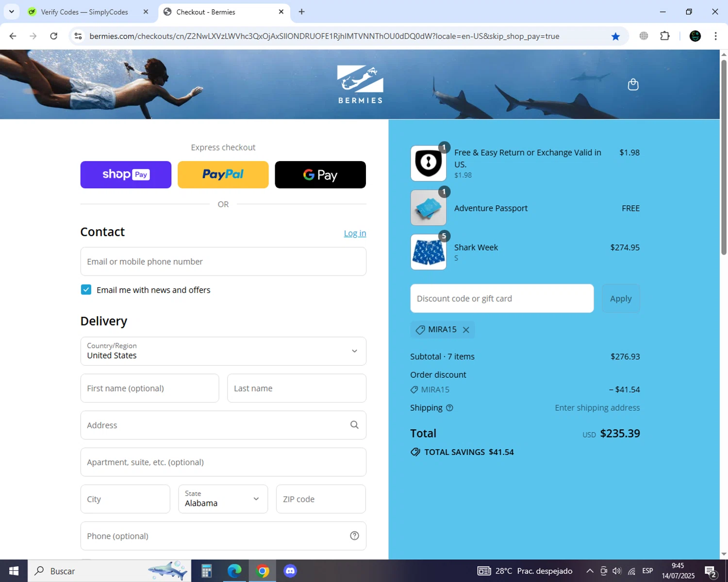This screenshot has width=728, height=582.
Task: Open the shopping bag cart icon
Action: click(x=633, y=84)
